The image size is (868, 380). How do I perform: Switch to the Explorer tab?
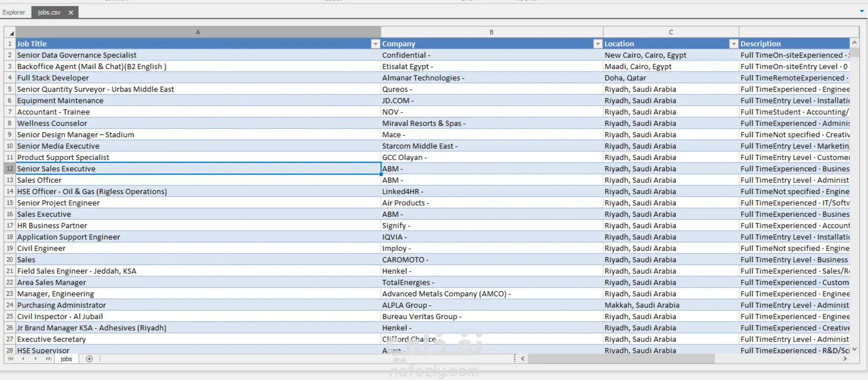[x=14, y=12]
